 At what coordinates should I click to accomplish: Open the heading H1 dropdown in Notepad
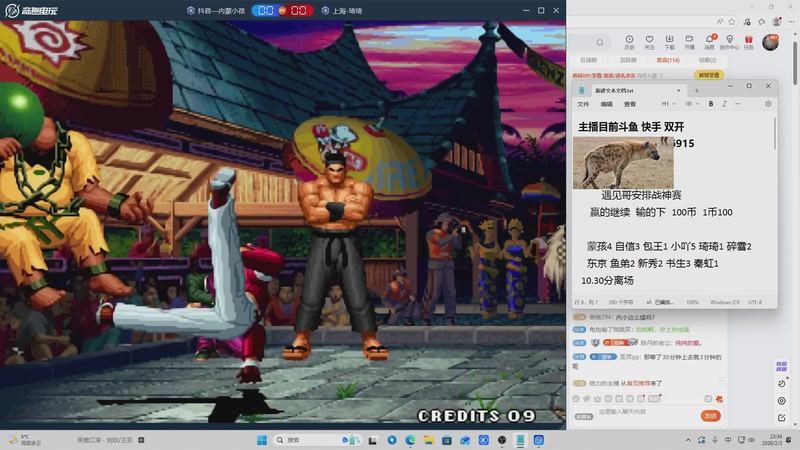coord(668,104)
